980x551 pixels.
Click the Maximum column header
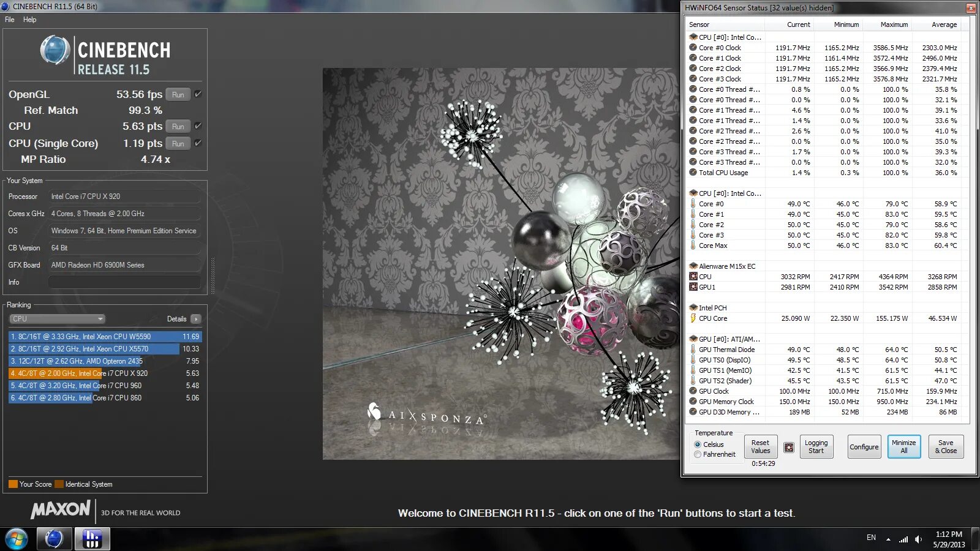coord(887,24)
